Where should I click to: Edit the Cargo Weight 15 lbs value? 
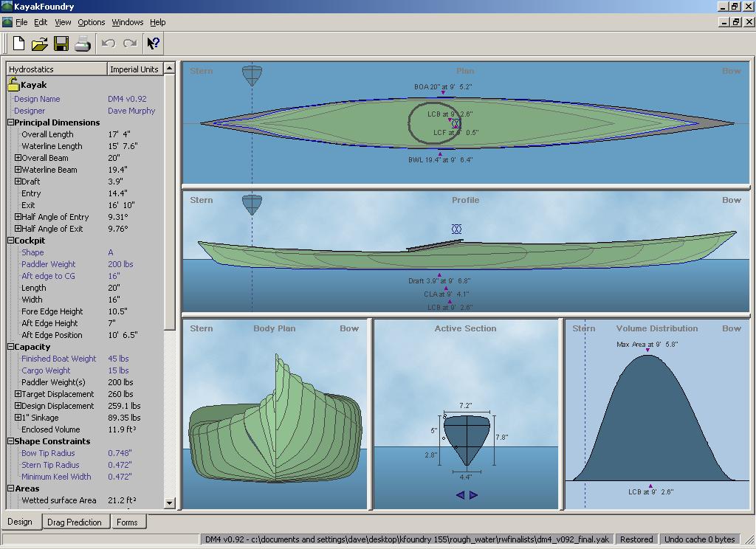pyautogui.click(x=118, y=370)
